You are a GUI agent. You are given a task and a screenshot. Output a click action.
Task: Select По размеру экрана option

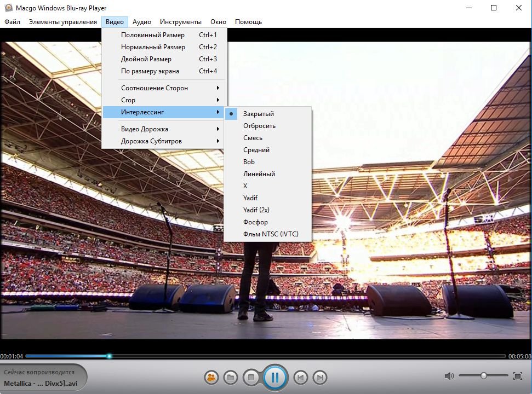(x=150, y=71)
